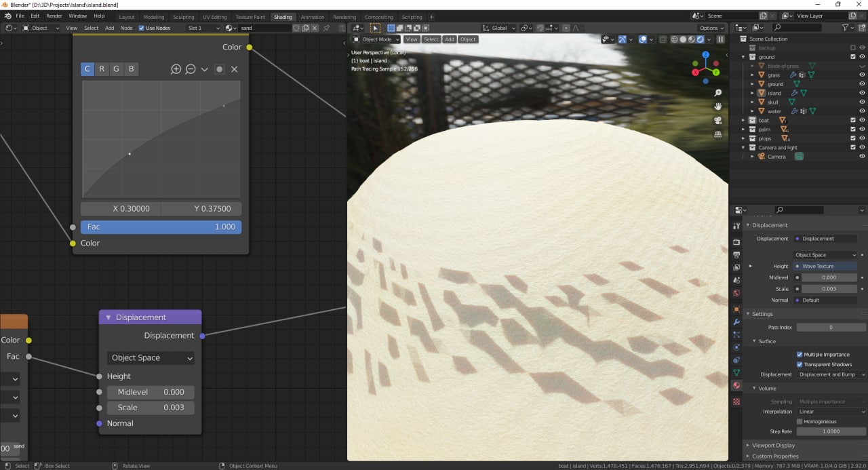Open Displacement and Bump method dropdown
This screenshot has width=868, height=470.
click(x=831, y=374)
